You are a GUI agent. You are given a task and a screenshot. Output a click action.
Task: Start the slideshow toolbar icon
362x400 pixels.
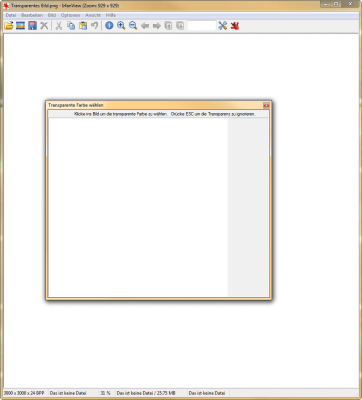(20, 26)
